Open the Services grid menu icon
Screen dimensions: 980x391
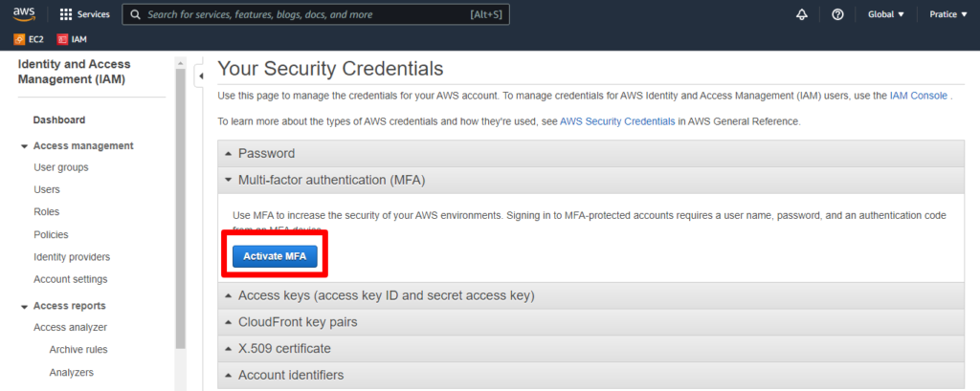(66, 14)
